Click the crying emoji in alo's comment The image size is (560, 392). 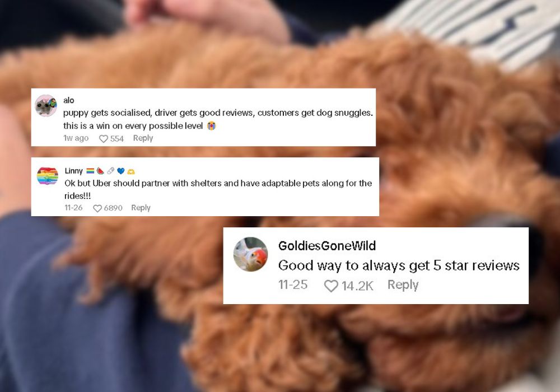pyautogui.click(x=212, y=125)
